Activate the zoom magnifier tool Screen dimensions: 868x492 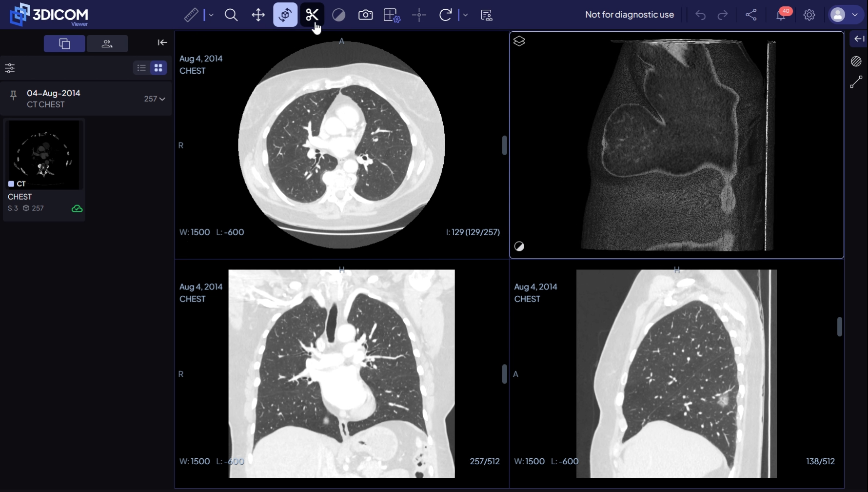[x=231, y=15]
